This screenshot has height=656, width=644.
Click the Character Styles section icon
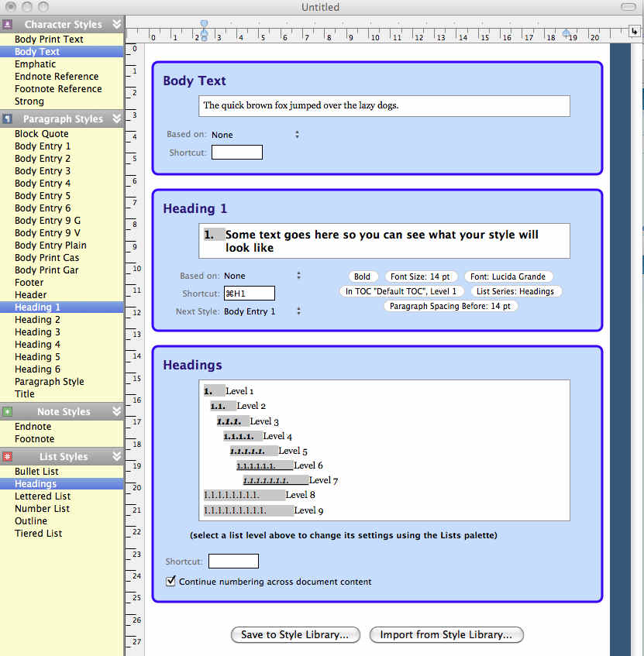click(8, 24)
